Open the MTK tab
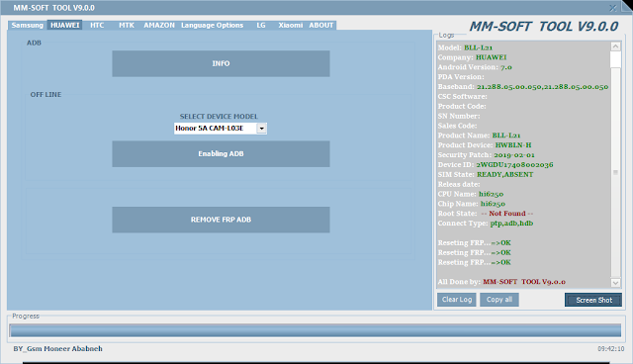633x364 pixels. [x=127, y=25]
